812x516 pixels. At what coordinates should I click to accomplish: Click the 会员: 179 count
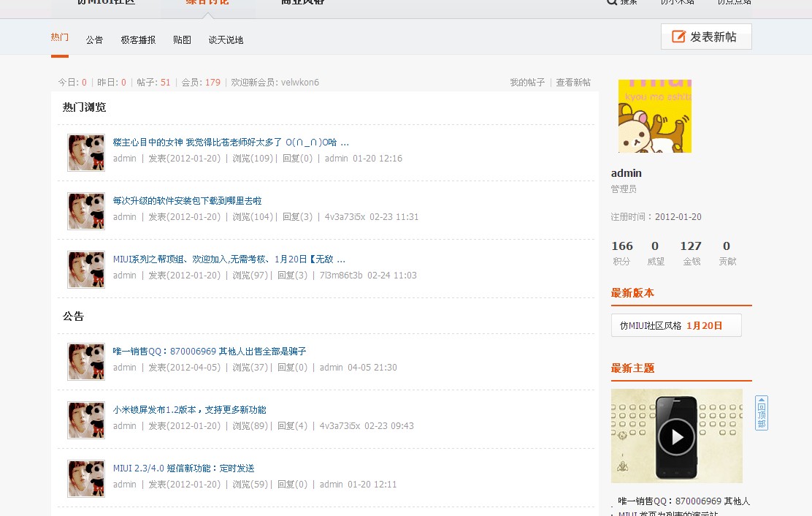click(x=201, y=83)
